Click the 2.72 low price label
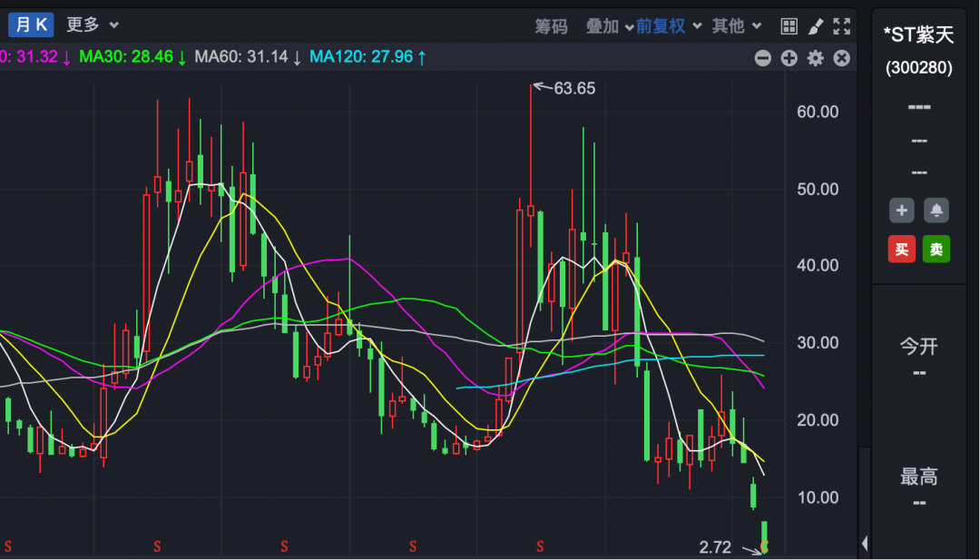 pos(715,547)
